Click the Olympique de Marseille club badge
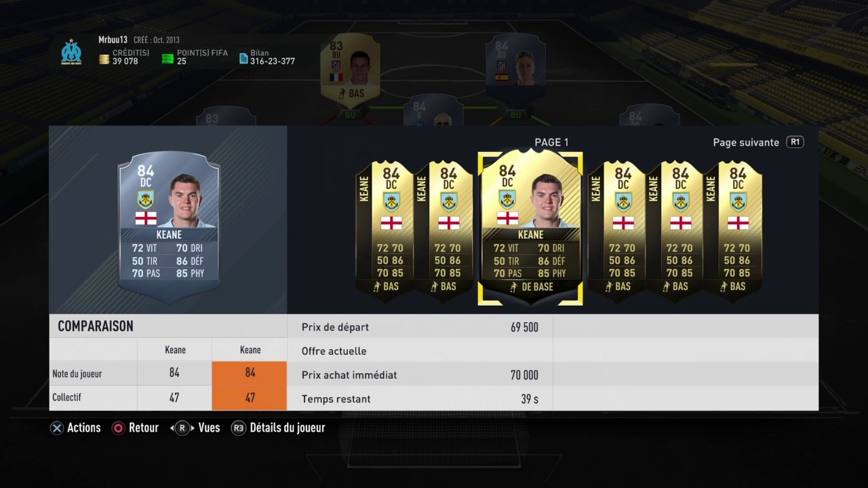Viewport: 868px width, 488px height. pos(71,52)
